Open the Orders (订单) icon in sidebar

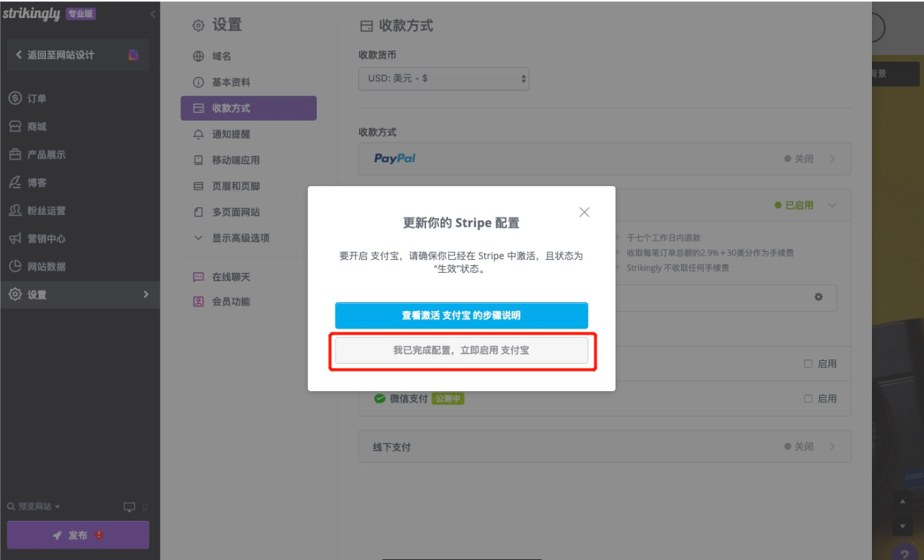(x=14, y=99)
